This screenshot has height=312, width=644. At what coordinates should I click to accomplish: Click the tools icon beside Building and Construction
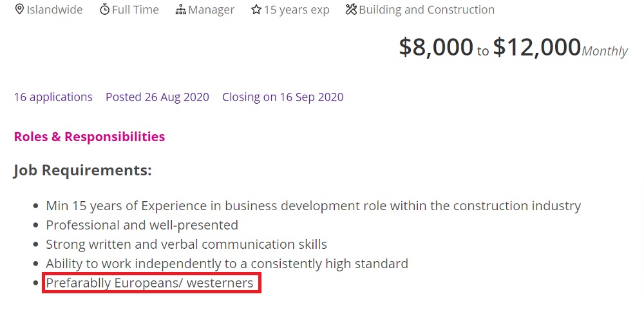click(351, 10)
